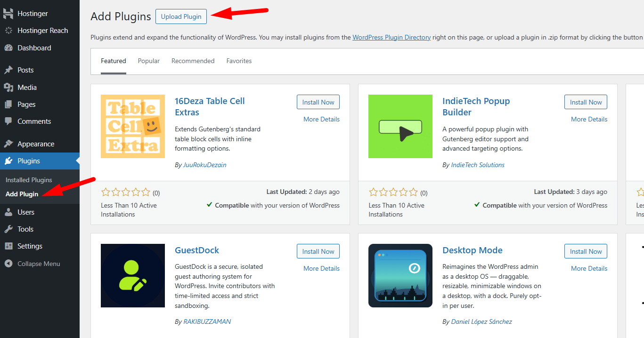Click the Upload Plugin button
644x338 pixels.
[x=181, y=16]
